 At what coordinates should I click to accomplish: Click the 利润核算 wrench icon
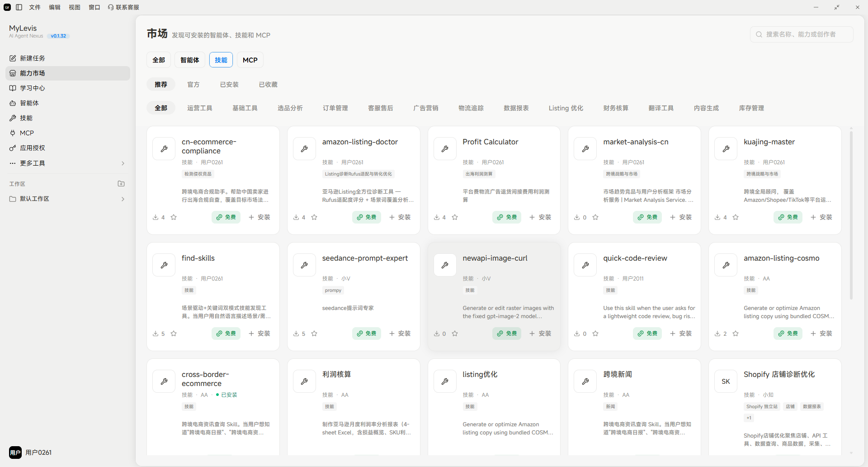(304, 381)
